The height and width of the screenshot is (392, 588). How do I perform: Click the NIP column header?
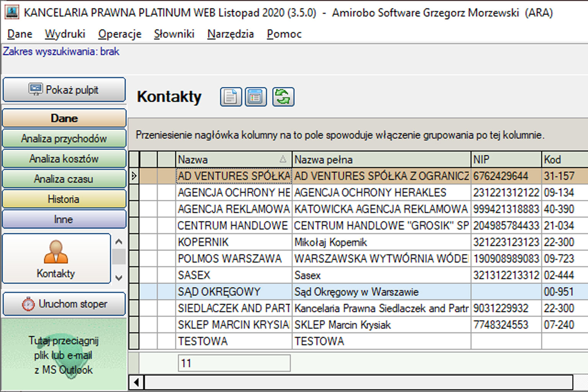[505, 159]
